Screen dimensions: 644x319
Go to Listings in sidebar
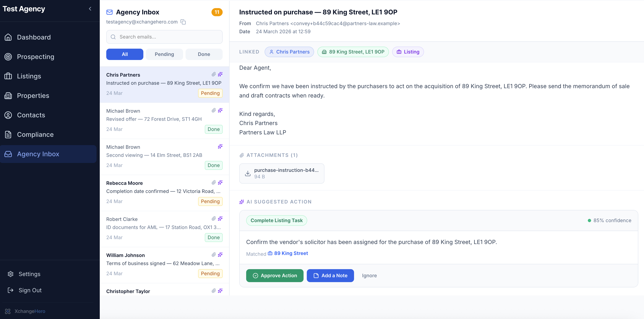pos(29,76)
